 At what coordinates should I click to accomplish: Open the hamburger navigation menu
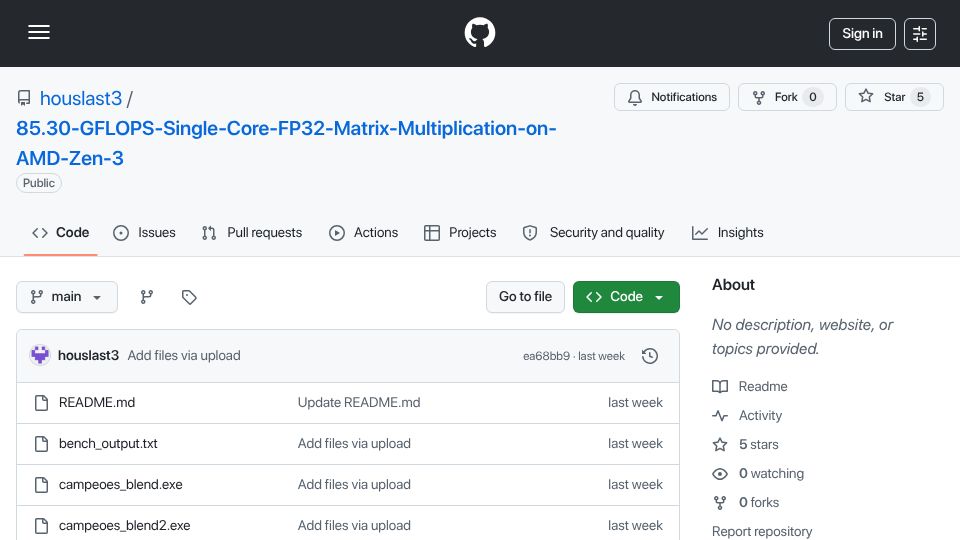pos(39,32)
